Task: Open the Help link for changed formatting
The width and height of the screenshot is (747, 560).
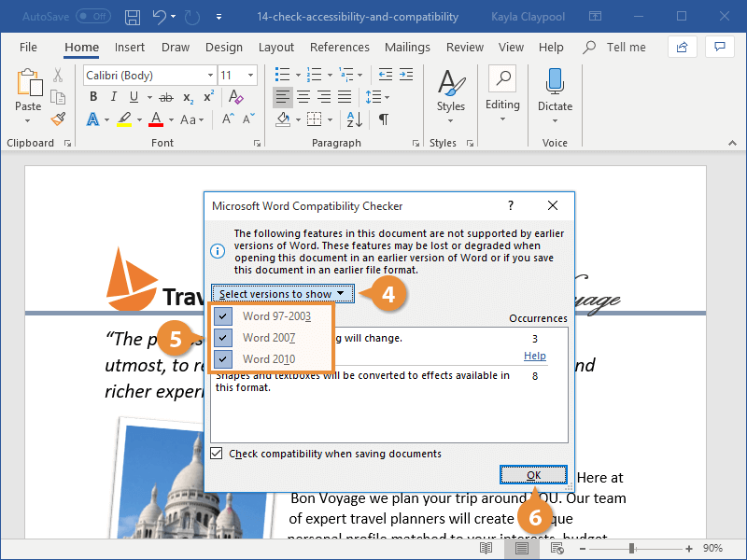Action: [x=535, y=356]
